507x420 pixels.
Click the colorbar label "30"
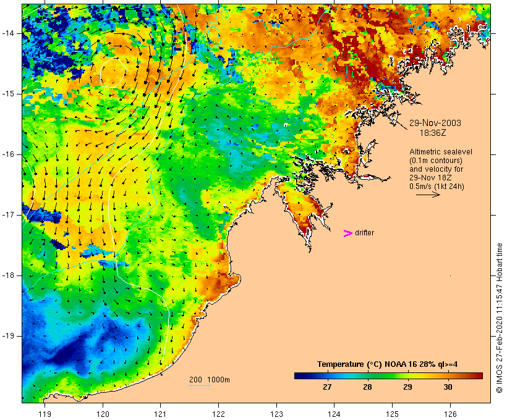[x=448, y=387]
